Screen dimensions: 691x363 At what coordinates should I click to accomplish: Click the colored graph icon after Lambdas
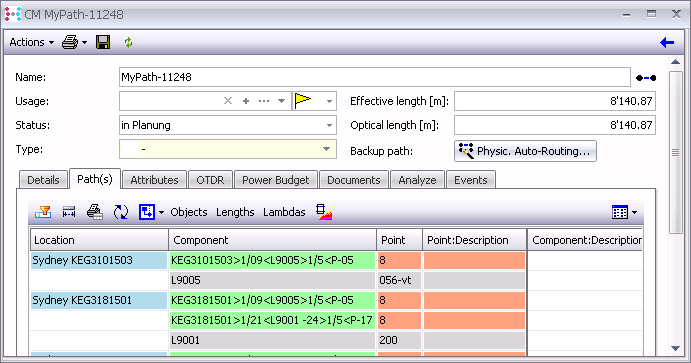pos(324,212)
